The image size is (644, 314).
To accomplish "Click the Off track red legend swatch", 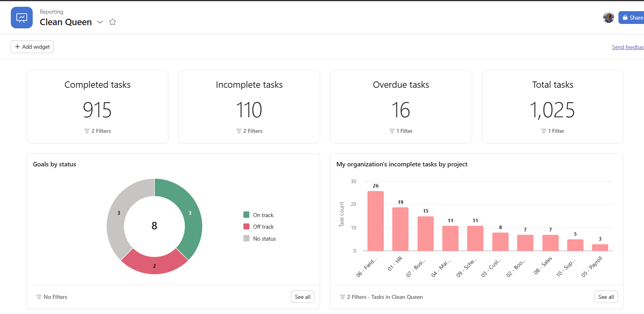I will [247, 227].
